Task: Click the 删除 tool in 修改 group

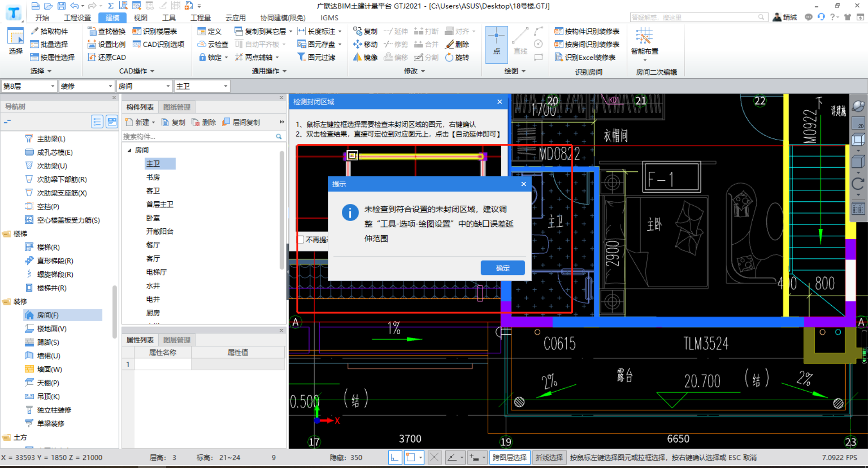Action: [x=458, y=44]
